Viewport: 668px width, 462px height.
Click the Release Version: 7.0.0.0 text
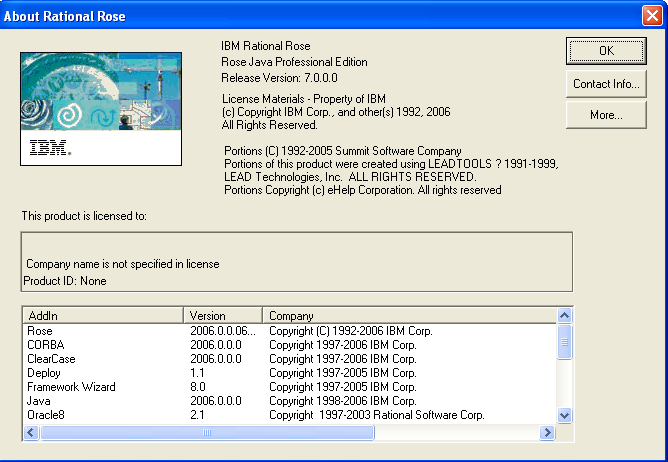tap(279, 78)
